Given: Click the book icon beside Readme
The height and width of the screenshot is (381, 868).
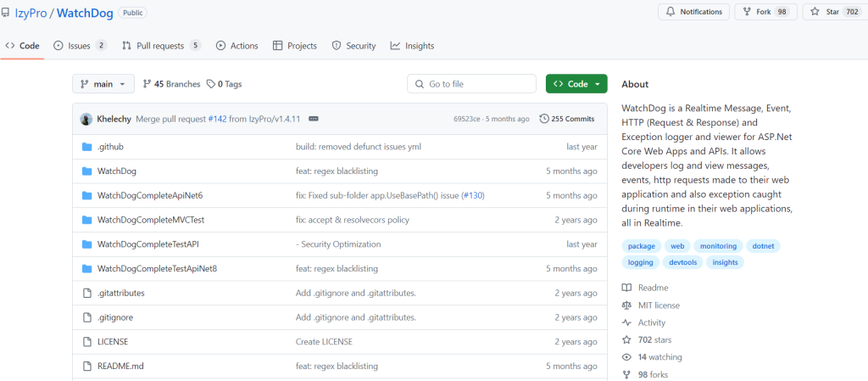Looking at the screenshot, I should [626, 288].
